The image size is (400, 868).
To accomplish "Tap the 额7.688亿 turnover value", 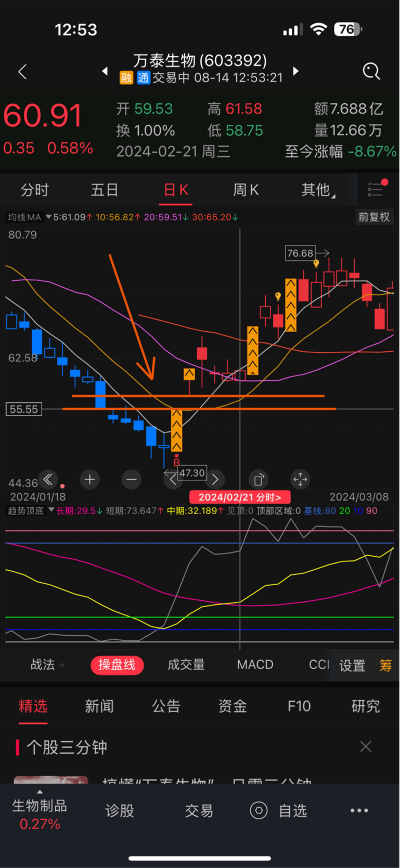I will (x=349, y=109).
